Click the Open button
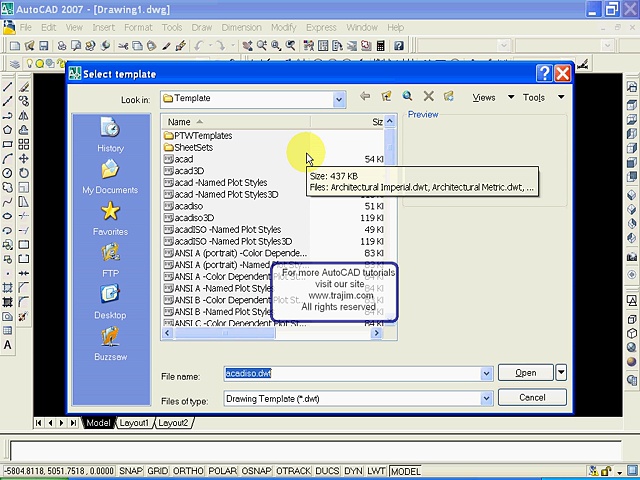640x480 pixels. coord(525,373)
